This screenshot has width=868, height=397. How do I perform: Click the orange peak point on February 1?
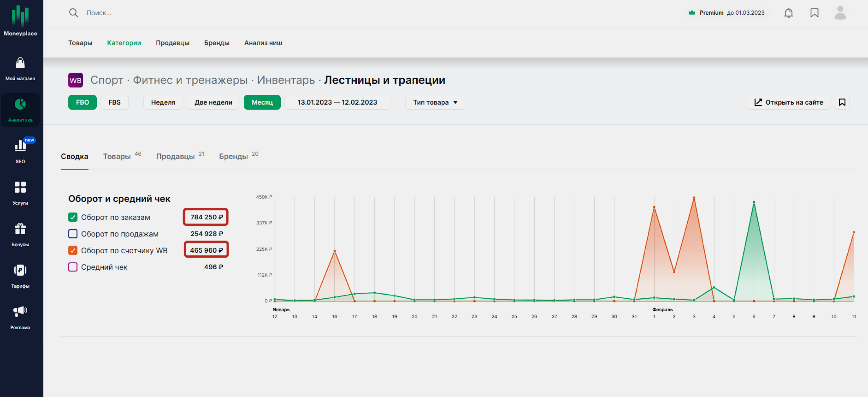point(654,207)
